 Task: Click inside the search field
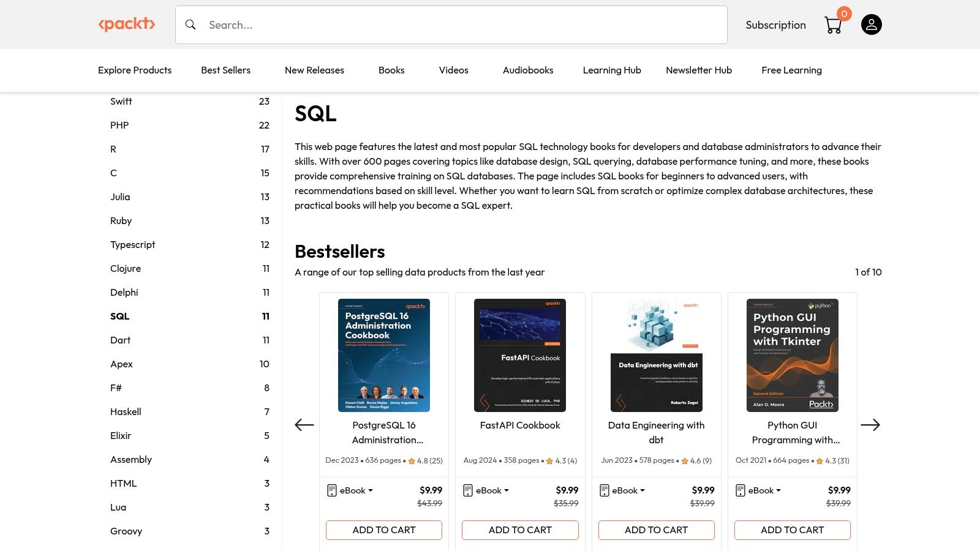coord(429,24)
